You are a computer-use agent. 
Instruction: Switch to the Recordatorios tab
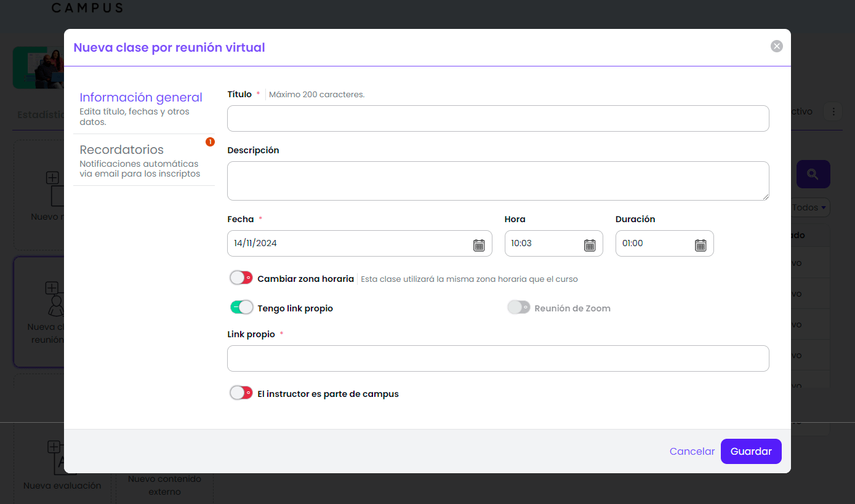coord(144,160)
